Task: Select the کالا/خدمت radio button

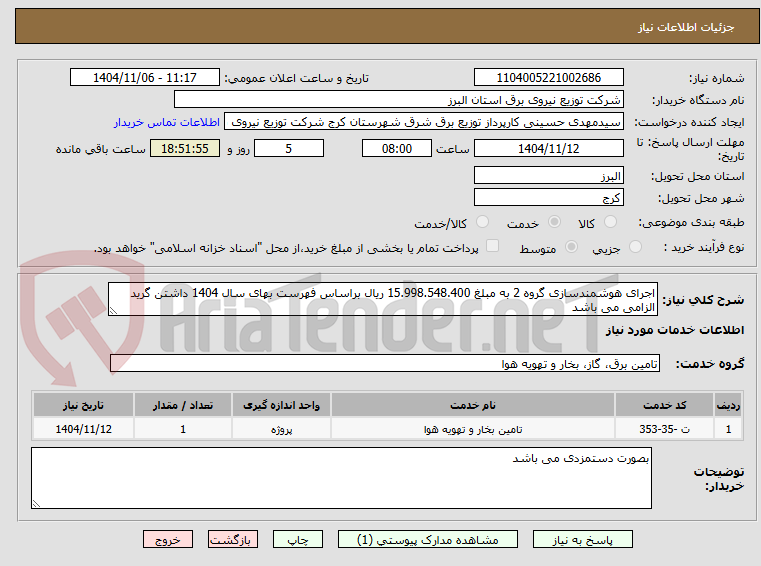Action: click(482, 222)
